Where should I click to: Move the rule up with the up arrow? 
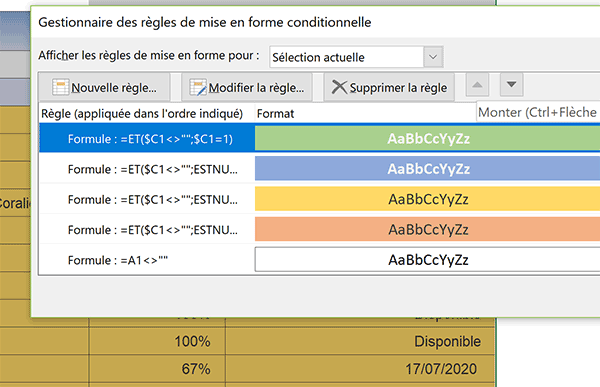click(477, 85)
